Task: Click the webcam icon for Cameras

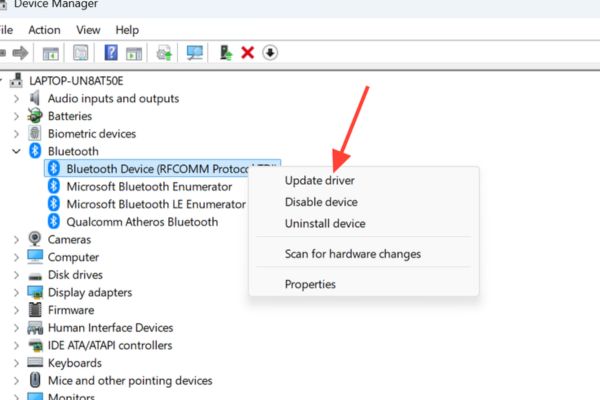Action: pyautogui.click(x=35, y=239)
